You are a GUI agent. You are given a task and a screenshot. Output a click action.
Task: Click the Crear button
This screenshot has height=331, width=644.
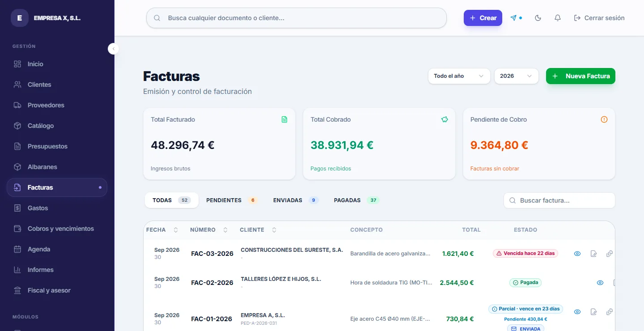tap(483, 18)
